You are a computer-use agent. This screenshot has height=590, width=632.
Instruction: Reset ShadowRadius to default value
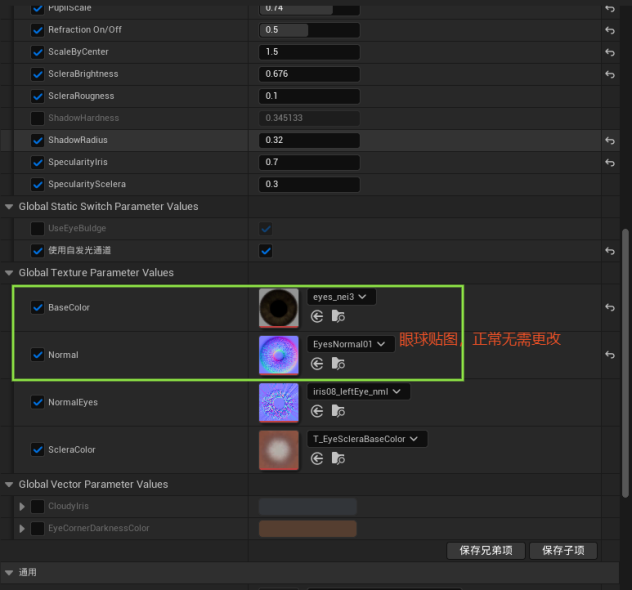[610, 141]
